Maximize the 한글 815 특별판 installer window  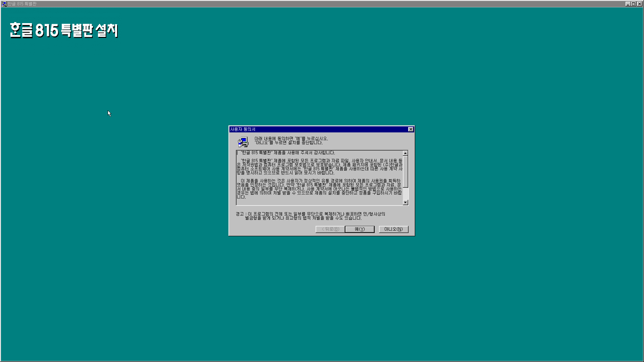633,4
